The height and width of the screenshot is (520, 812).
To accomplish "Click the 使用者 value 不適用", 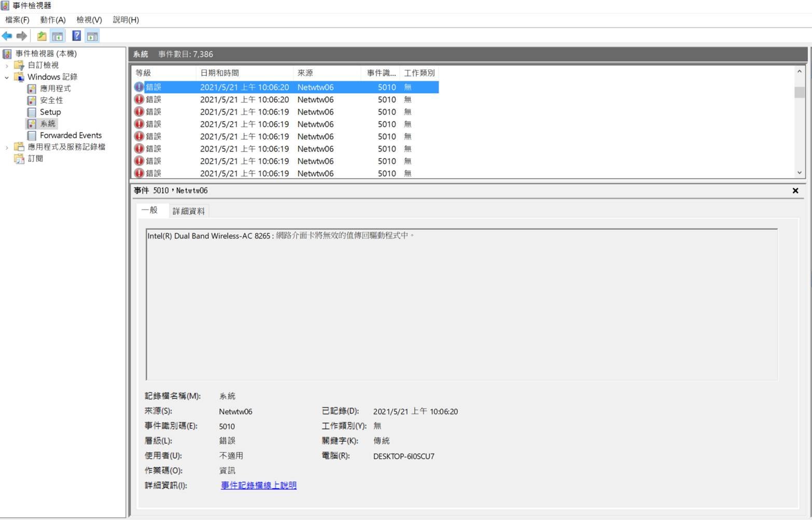I will pyautogui.click(x=231, y=456).
